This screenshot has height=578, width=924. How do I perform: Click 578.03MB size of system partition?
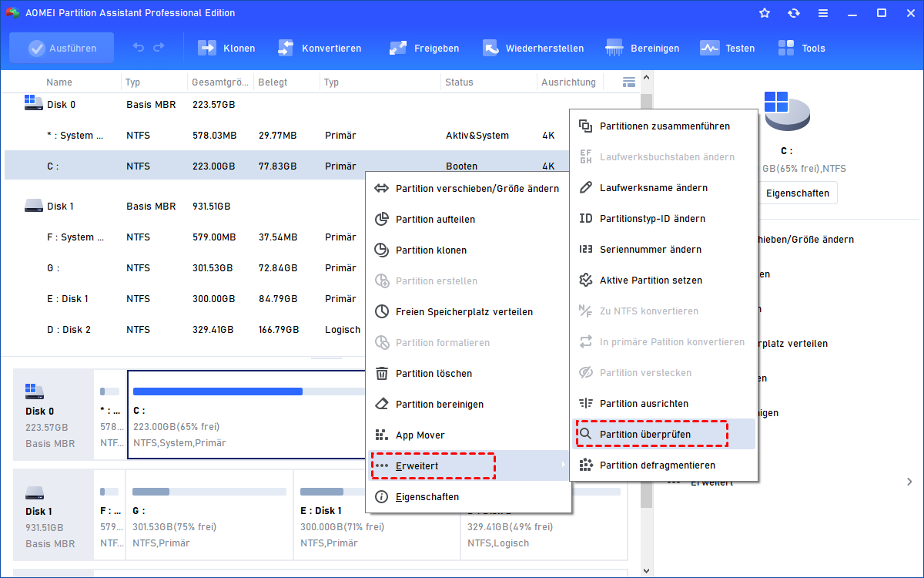click(x=214, y=135)
